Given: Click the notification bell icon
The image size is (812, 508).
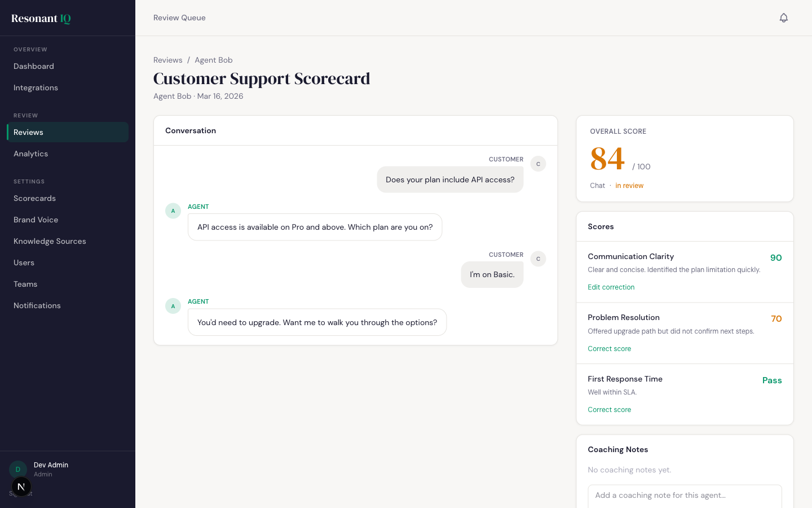Looking at the screenshot, I should (x=783, y=18).
